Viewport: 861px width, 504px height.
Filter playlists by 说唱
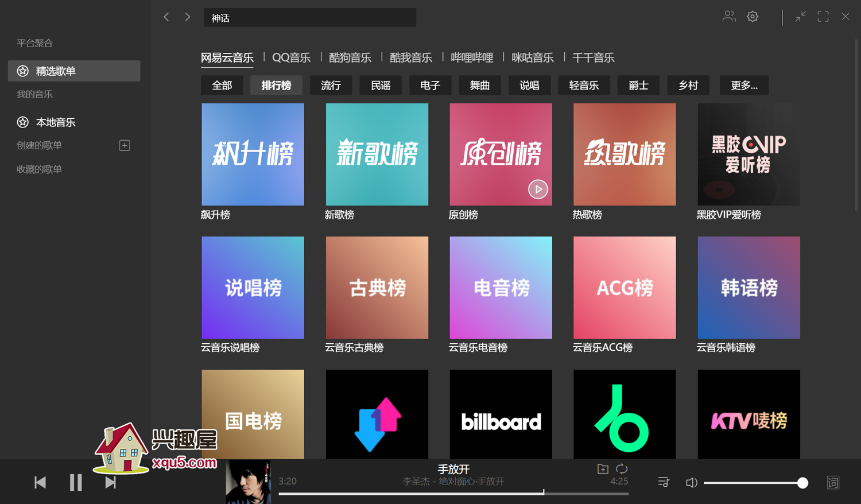529,86
